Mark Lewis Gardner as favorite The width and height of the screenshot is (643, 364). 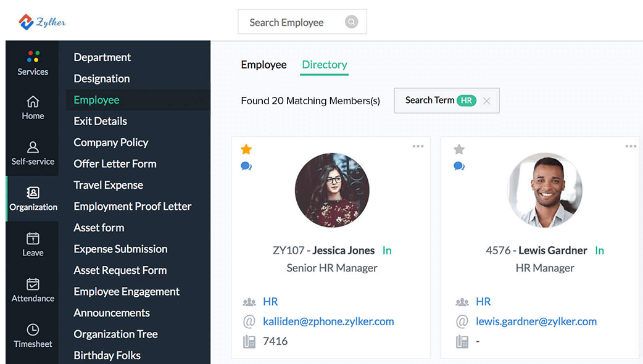pyautogui.click(x=459, y=149)
